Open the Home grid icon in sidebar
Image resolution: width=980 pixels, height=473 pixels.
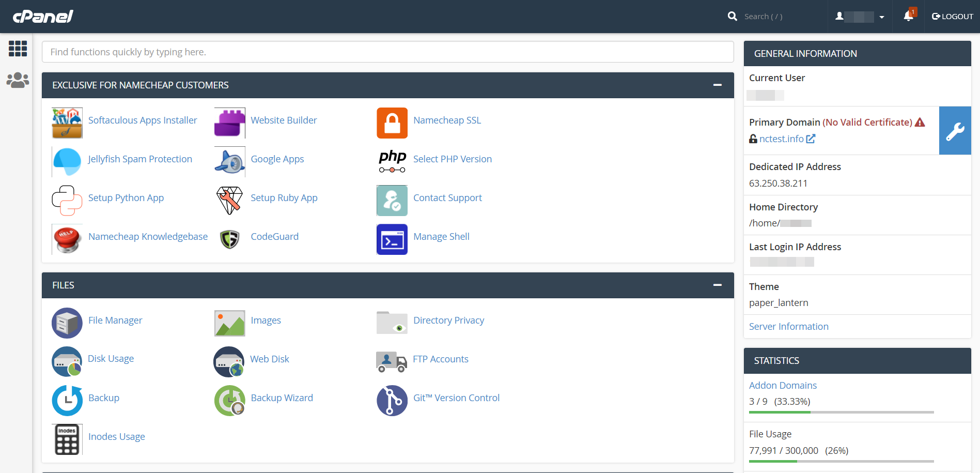(18, 49)
